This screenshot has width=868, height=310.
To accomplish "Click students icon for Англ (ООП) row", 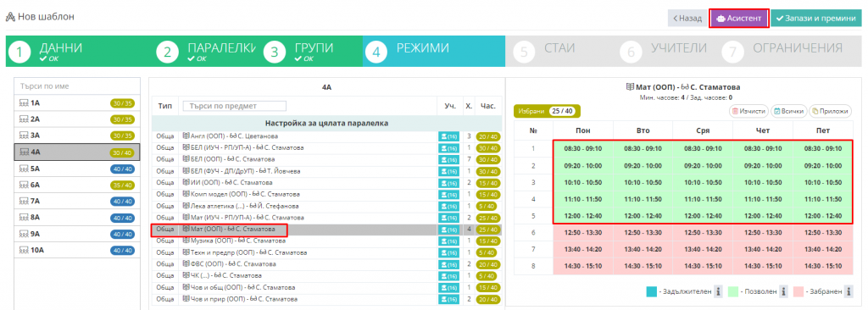I will pyautogui.click(x=449, y=136).
